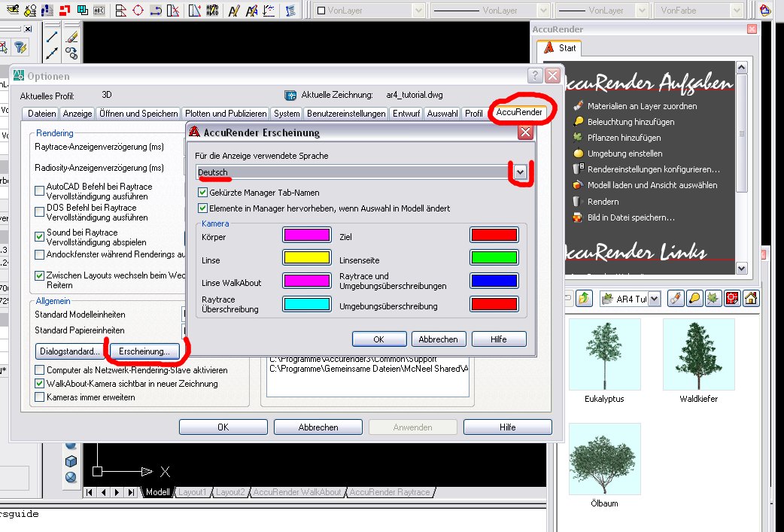Click the 3D box icon on left toolbar
This screenshot has width=784, height=532.
point(71,461)
